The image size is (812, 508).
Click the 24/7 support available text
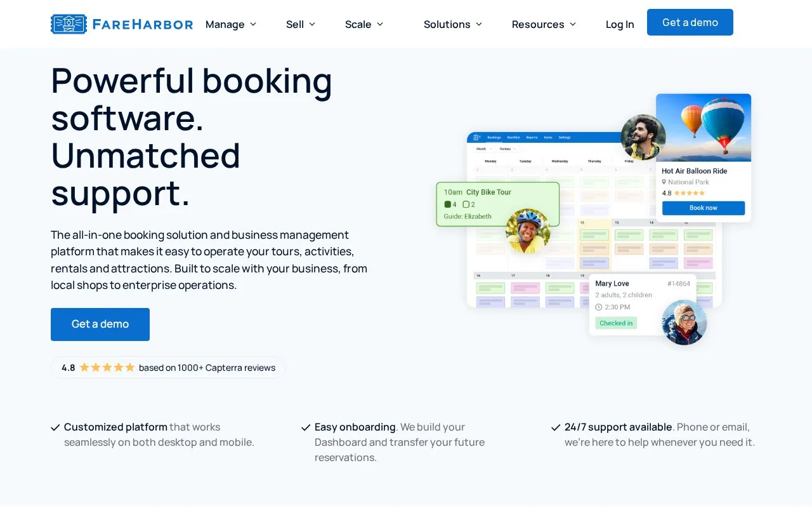[619, 427]
